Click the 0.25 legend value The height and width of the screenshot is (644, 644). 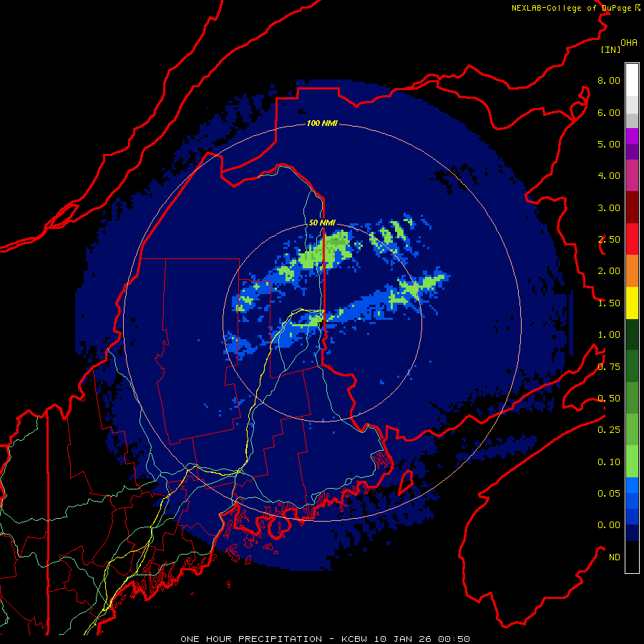(609, 430)
